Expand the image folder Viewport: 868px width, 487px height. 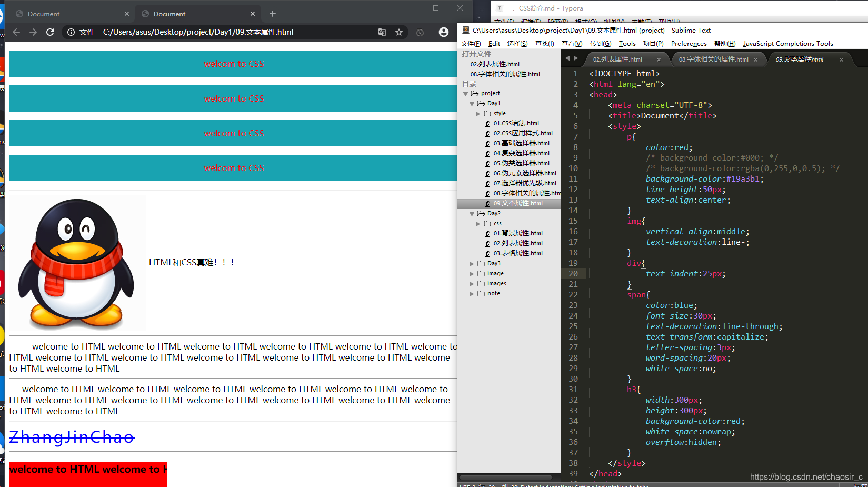coord(472,274)
